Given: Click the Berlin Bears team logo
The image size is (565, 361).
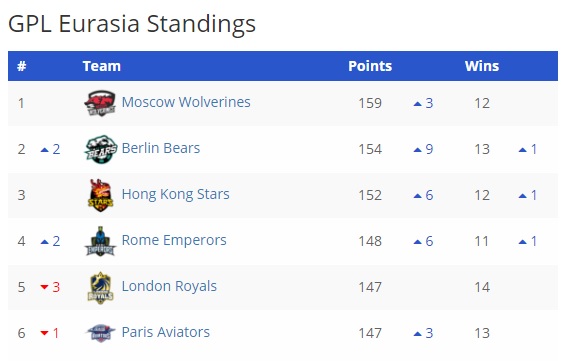Looking at the screenshot, I should pyautogui.click(x=101, y=149).
